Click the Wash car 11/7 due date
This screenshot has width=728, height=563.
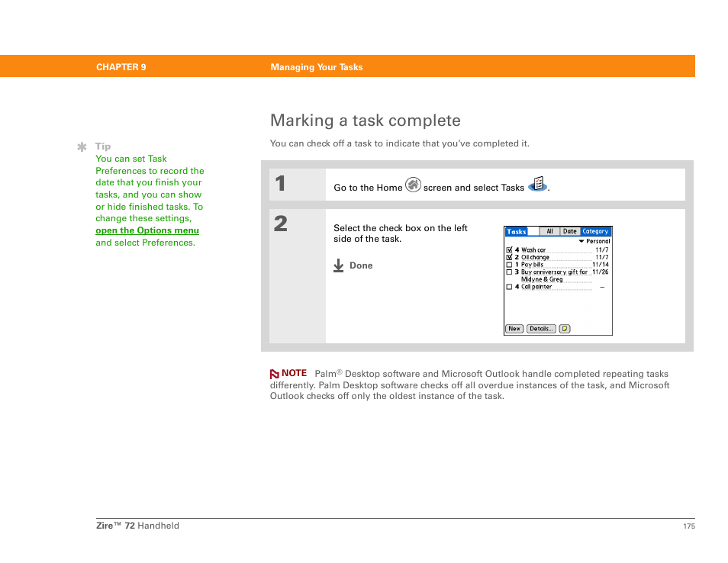(602, 249)
